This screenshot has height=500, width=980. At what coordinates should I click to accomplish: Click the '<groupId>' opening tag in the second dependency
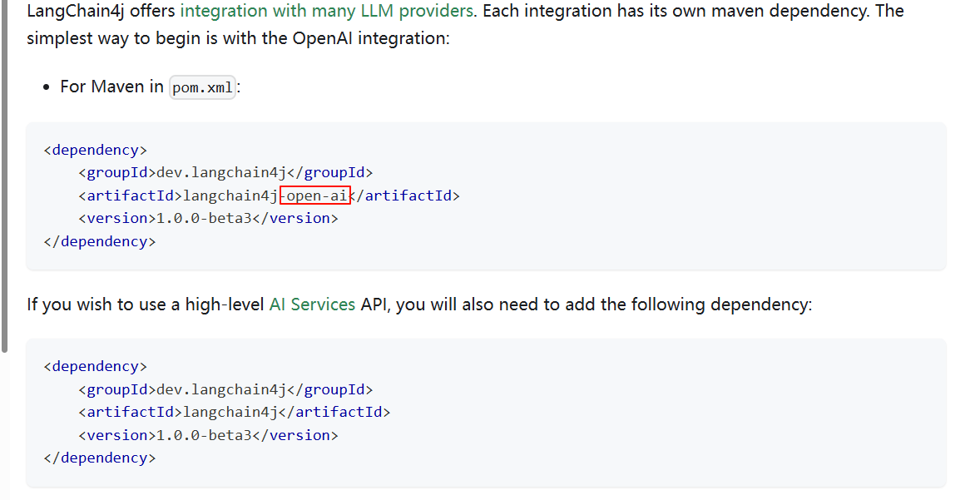pos(116,389)
